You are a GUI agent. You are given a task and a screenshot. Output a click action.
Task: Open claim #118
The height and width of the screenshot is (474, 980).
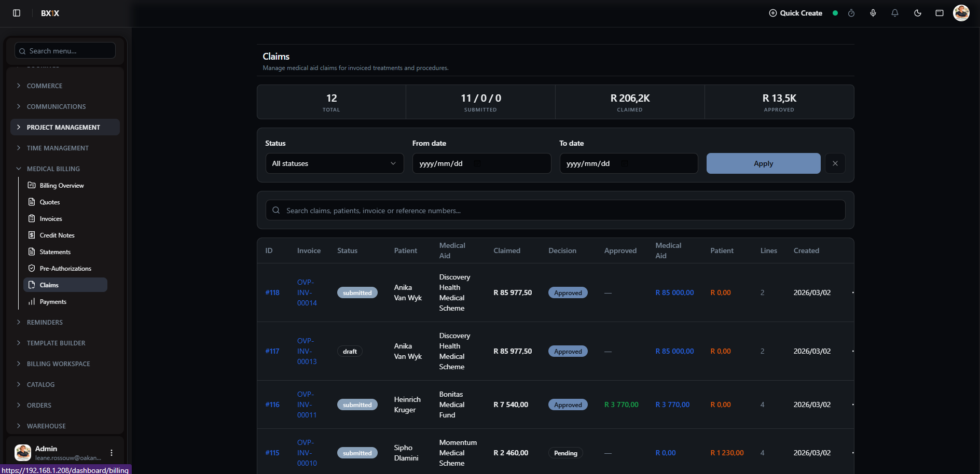[x=272, y=292]
